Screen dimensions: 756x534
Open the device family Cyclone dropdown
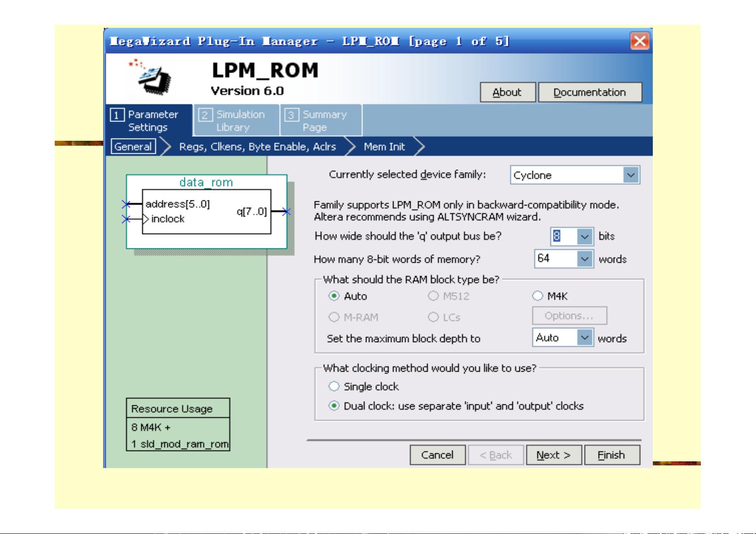click(x=631, y=175)
